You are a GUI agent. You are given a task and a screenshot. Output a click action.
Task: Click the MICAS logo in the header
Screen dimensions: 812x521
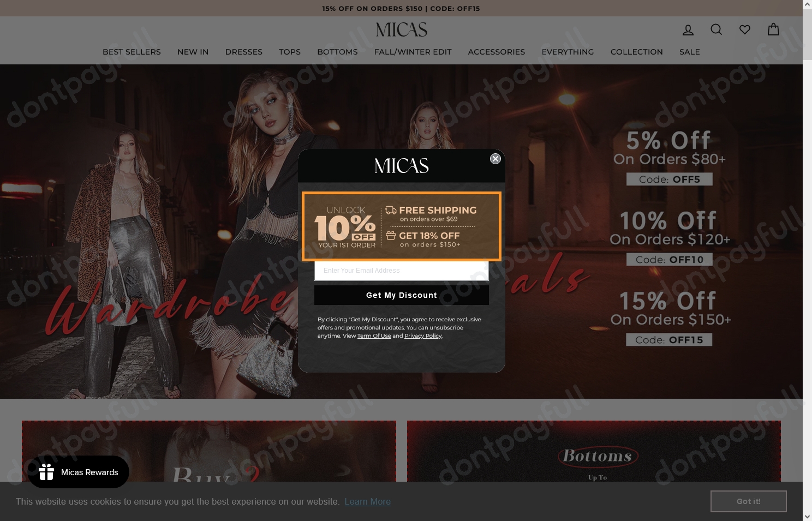(401, 29)
